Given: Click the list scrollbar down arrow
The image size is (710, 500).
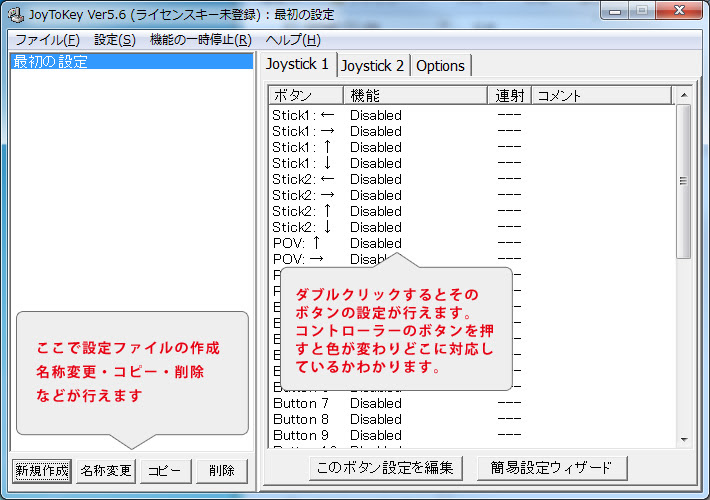Looking at the screenshot, I should [684, 439].
